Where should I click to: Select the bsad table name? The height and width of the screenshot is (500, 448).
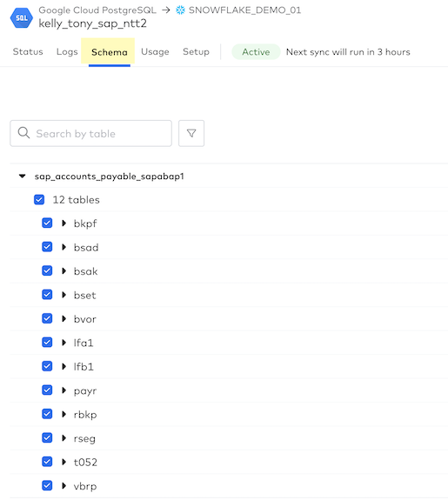86,248
